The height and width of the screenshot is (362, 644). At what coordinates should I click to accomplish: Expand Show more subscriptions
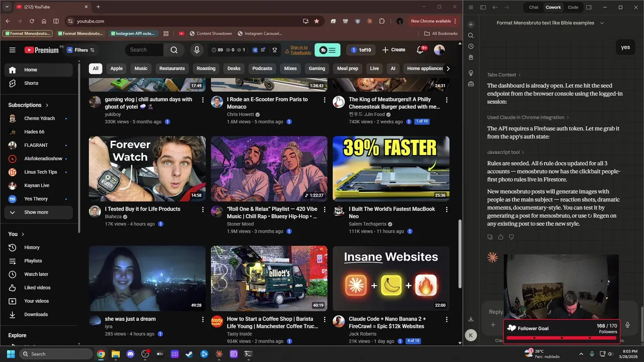point(39,212)
